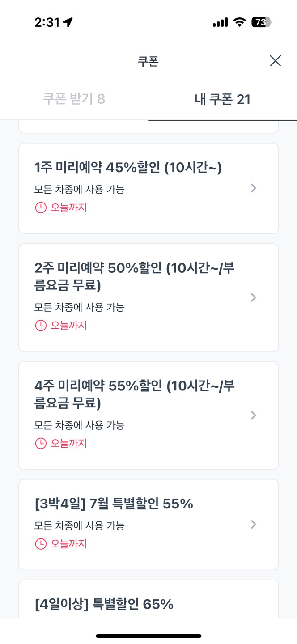Close the 쿠폰 screen with the X

[x=275, y=61]
